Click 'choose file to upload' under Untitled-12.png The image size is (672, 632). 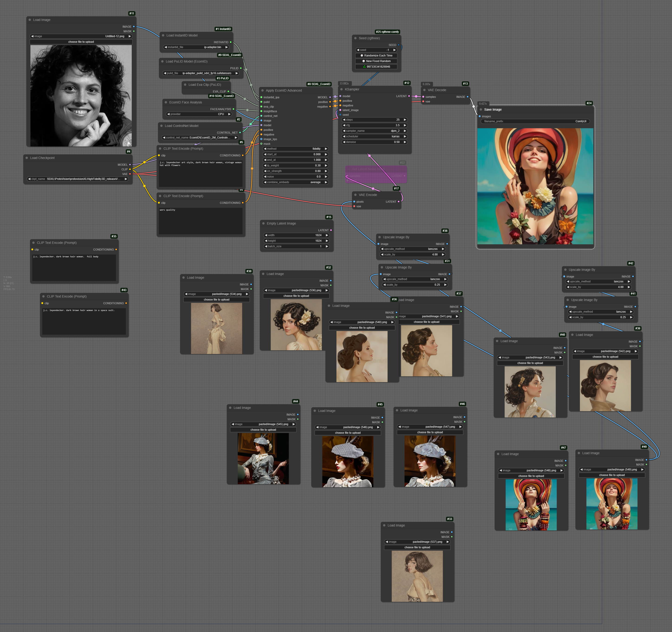coord(81,42)
